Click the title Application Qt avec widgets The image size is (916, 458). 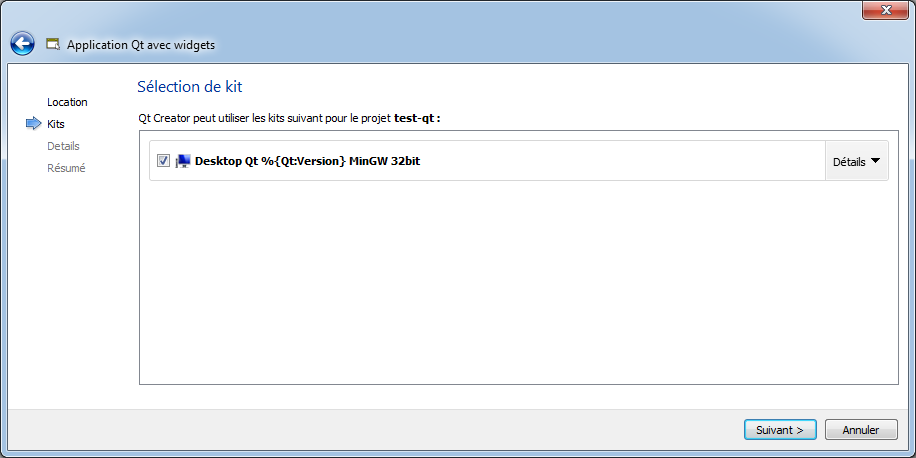tap(141, 44)
